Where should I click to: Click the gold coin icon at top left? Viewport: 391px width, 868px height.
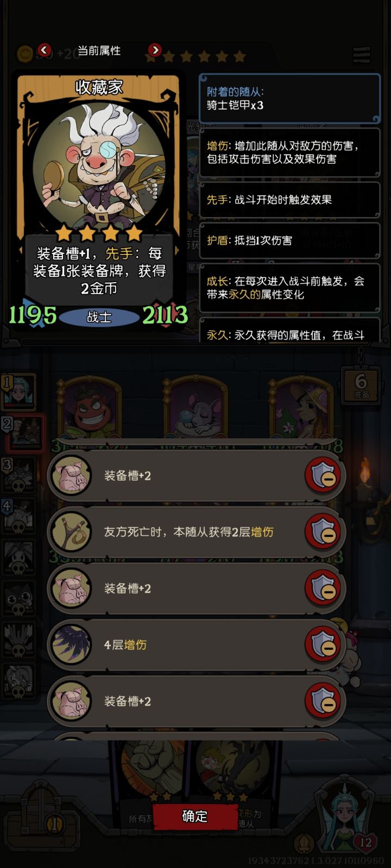25,54
